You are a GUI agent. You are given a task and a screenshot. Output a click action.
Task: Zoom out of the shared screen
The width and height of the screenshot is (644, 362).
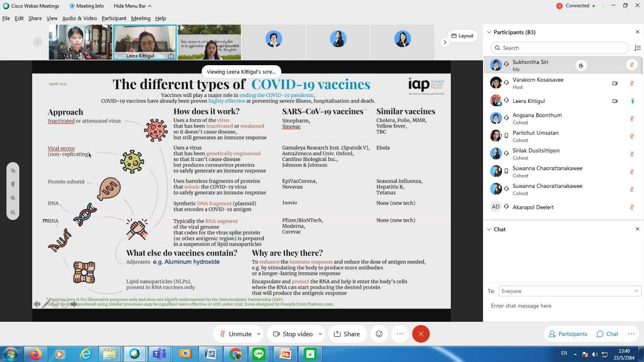(x=13, y=212)
